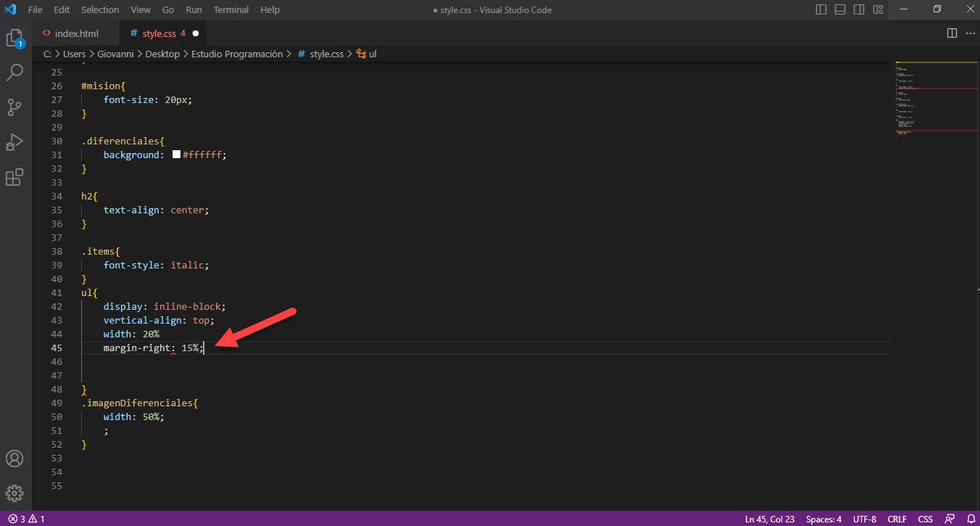Click Ln 45, Col 23 status entry
Viewport: 980px width, 526px height.
click(770, 519)
